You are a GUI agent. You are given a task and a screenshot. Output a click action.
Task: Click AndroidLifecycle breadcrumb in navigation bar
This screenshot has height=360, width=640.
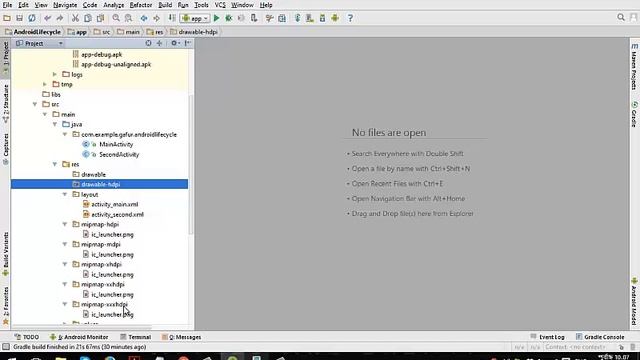point(33,32)
